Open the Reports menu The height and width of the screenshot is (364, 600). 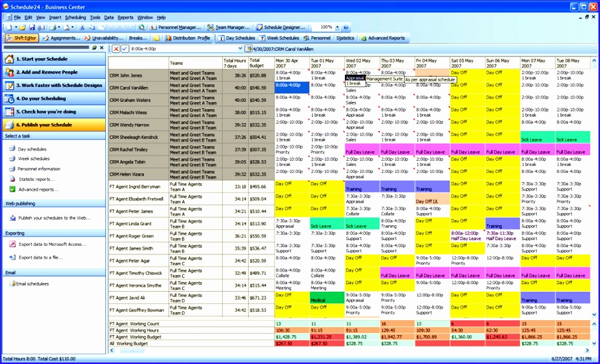[x=125, y=17]
